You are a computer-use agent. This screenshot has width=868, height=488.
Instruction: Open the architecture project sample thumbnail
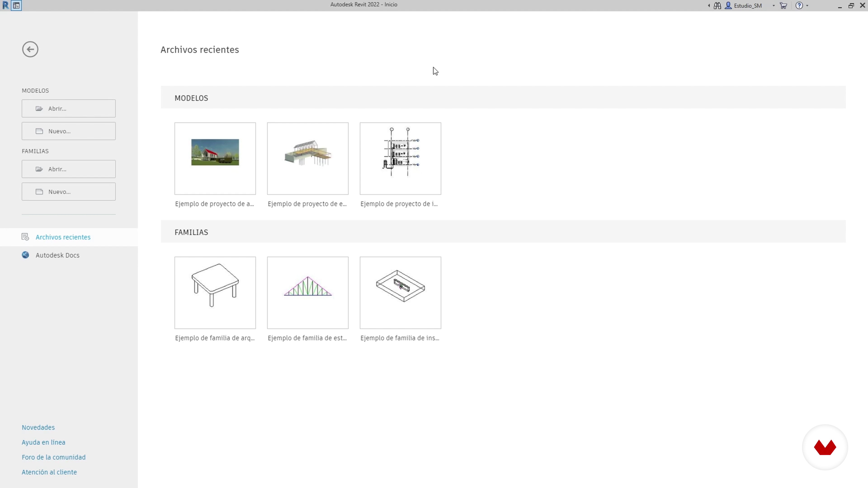[x=215, y=159]
